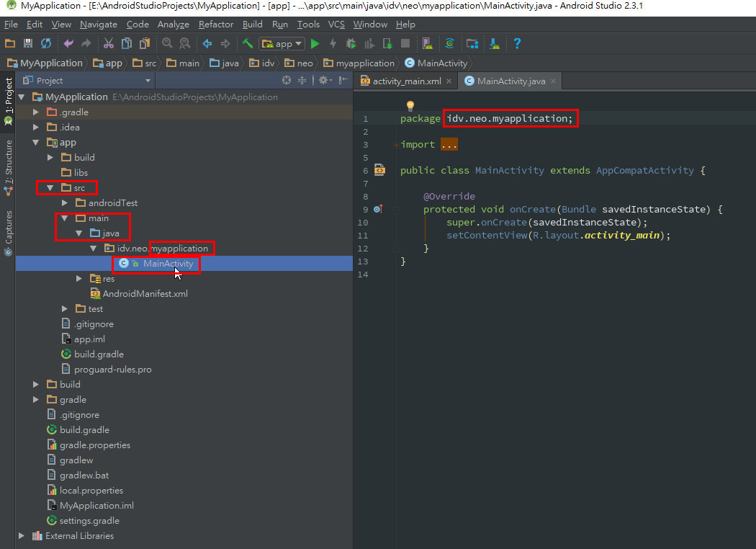Expand the test folder
Screen dimensions: 756x549
click(65, 309)
